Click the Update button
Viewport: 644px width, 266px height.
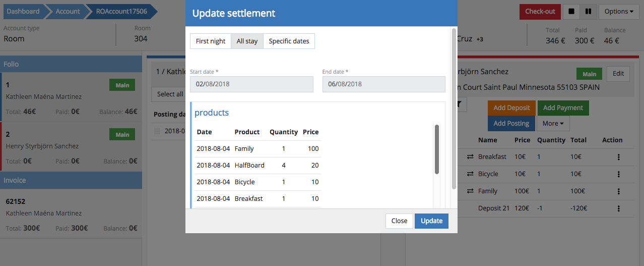tap(431, 221)
